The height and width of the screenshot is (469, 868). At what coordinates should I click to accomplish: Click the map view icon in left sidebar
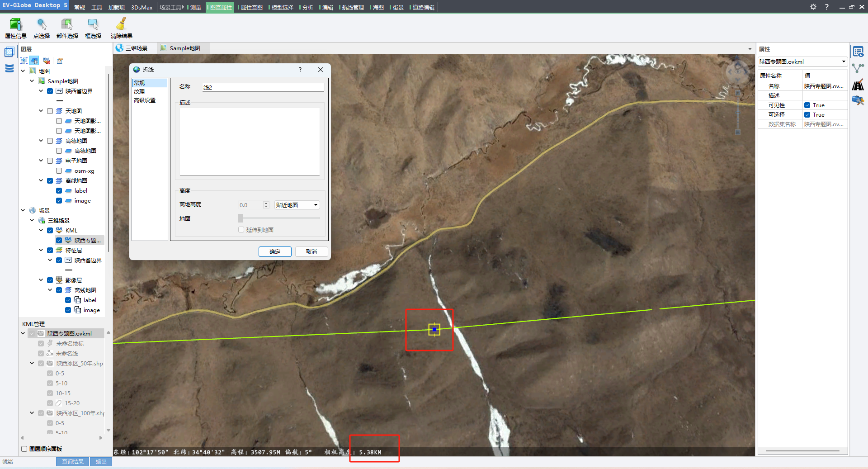(x=9, y=52)
